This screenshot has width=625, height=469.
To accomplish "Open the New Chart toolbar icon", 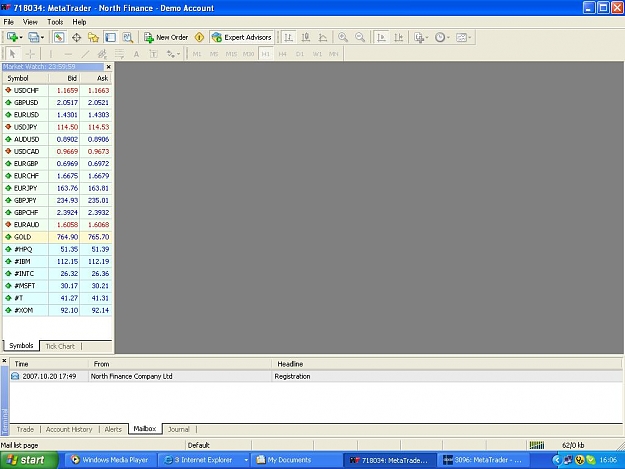I will pyautogui.click(x=12, y=37).
